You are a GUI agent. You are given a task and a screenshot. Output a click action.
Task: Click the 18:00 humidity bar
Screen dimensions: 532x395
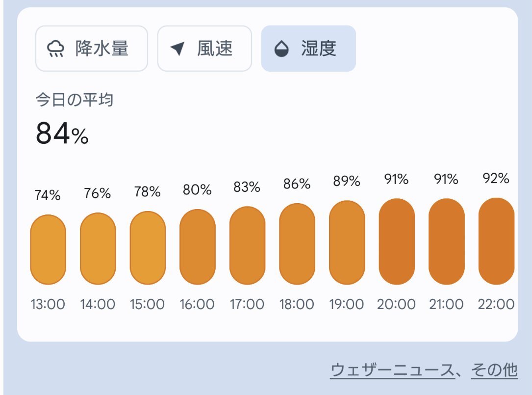tap(297, 244)
